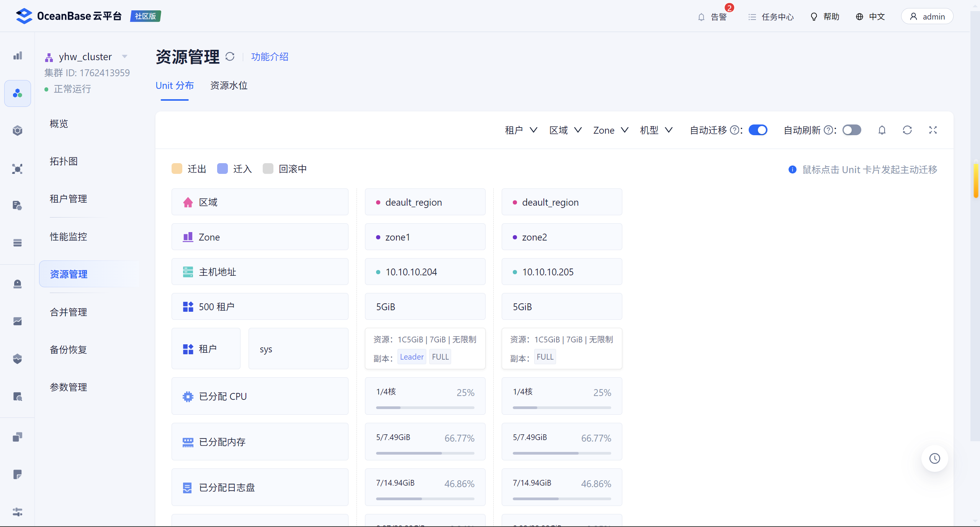Click refresh icon next to 资源管理 title
980x527 pixels.
(x=230, y=57)
